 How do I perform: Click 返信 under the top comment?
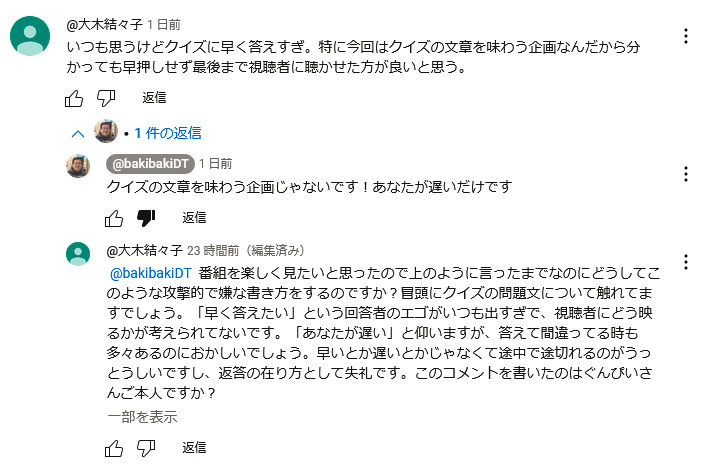tap(154, 97)
